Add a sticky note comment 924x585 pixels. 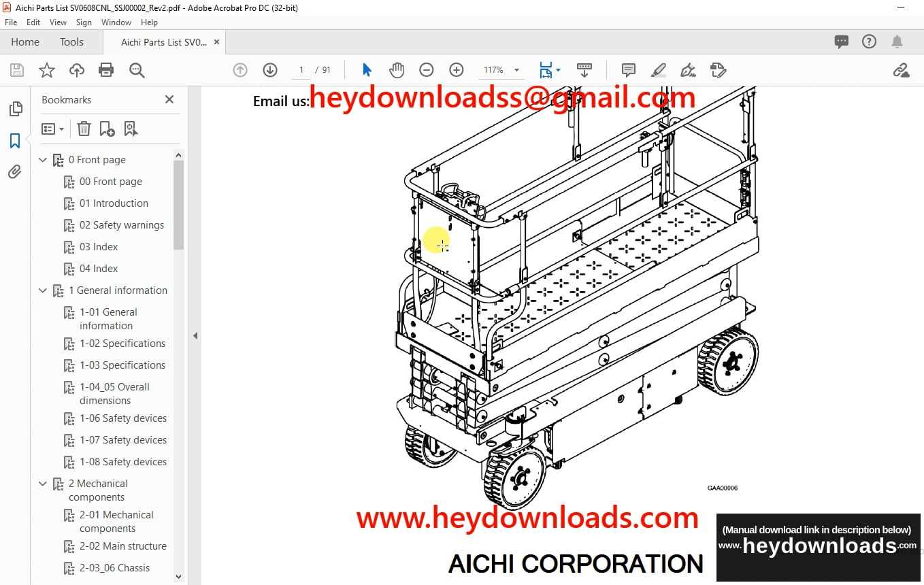coord(629,70)
